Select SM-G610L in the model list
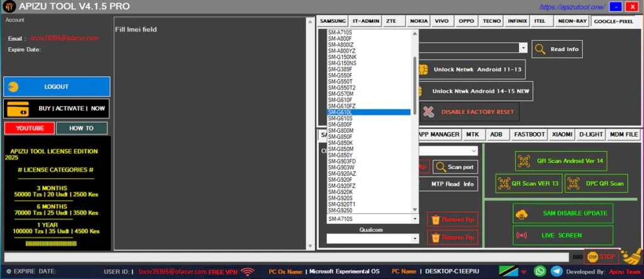644x279 pixels. click(x=369, y=112)
